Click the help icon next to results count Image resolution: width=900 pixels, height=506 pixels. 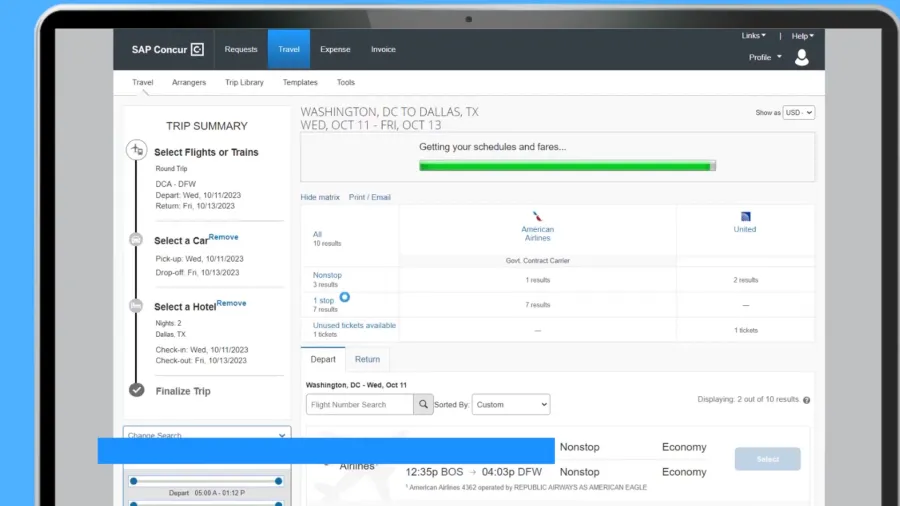(x=806, y=400)
